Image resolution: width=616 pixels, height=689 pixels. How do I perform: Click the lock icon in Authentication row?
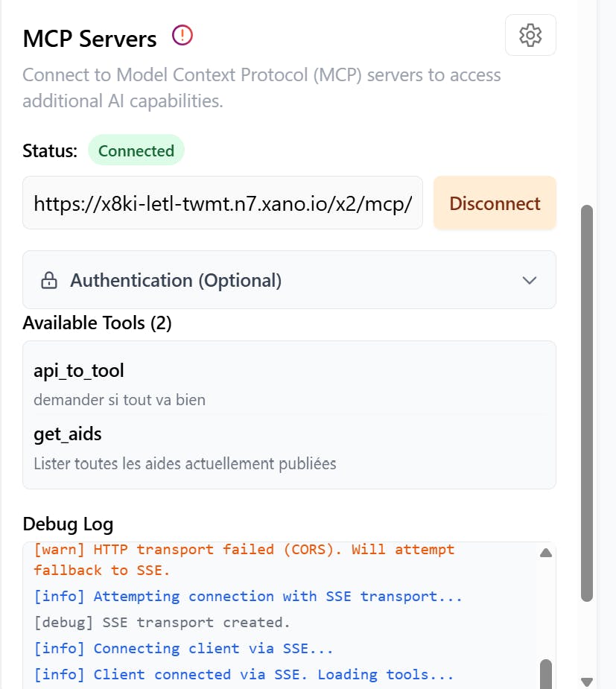point(49,281)
